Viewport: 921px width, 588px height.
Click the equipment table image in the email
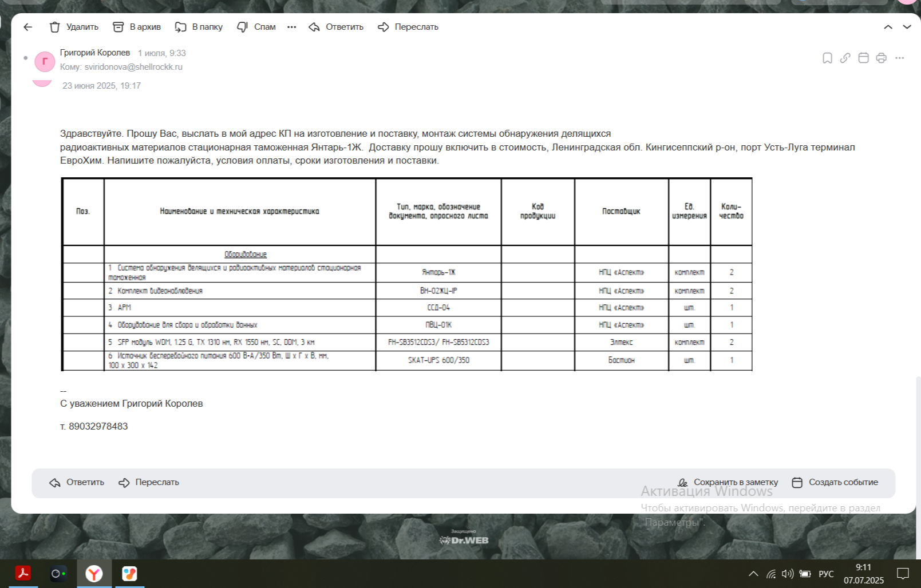click(406, 275)
